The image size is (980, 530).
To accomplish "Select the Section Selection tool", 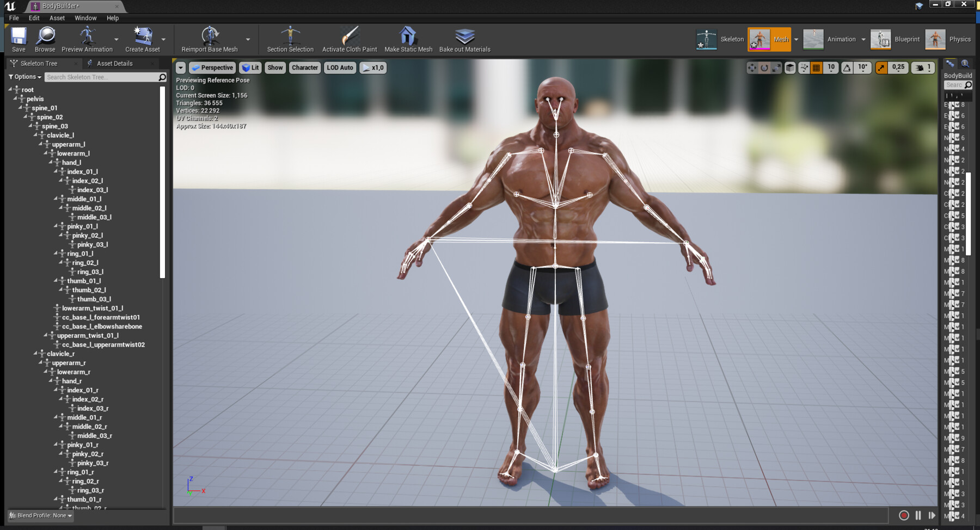I will pyautogui.click(x=290, y=38).
